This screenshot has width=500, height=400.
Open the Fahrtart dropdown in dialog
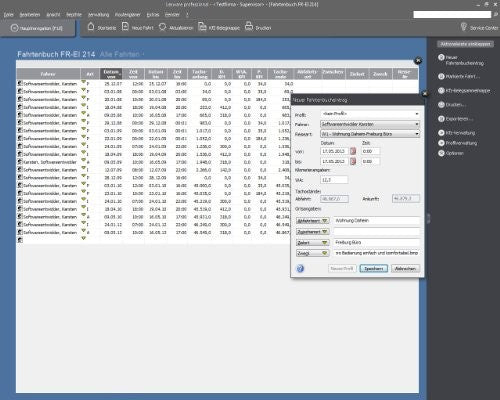coord(417,134)
